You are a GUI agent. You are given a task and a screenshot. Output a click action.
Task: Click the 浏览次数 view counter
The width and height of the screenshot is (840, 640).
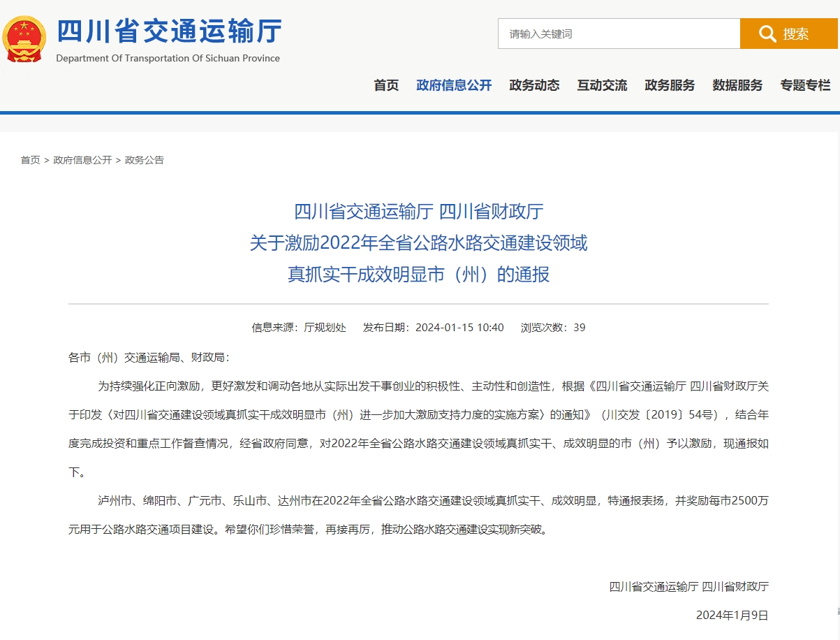[x=553, y=327]
